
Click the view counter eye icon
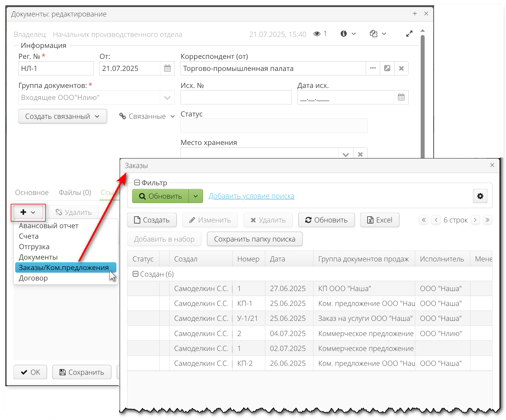pyautogui.click(x=317, y=33)
